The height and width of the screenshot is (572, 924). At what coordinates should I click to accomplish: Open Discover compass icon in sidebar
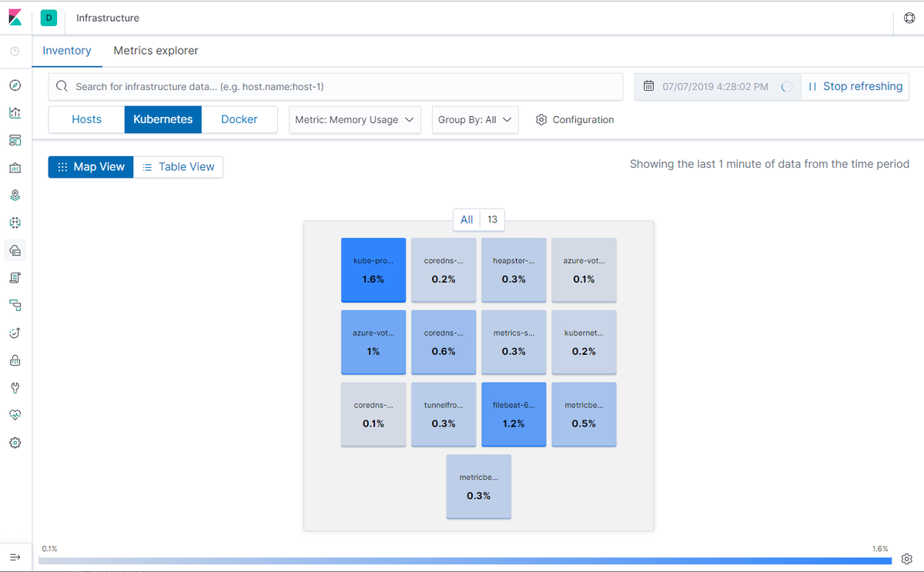tap(15, 85)
